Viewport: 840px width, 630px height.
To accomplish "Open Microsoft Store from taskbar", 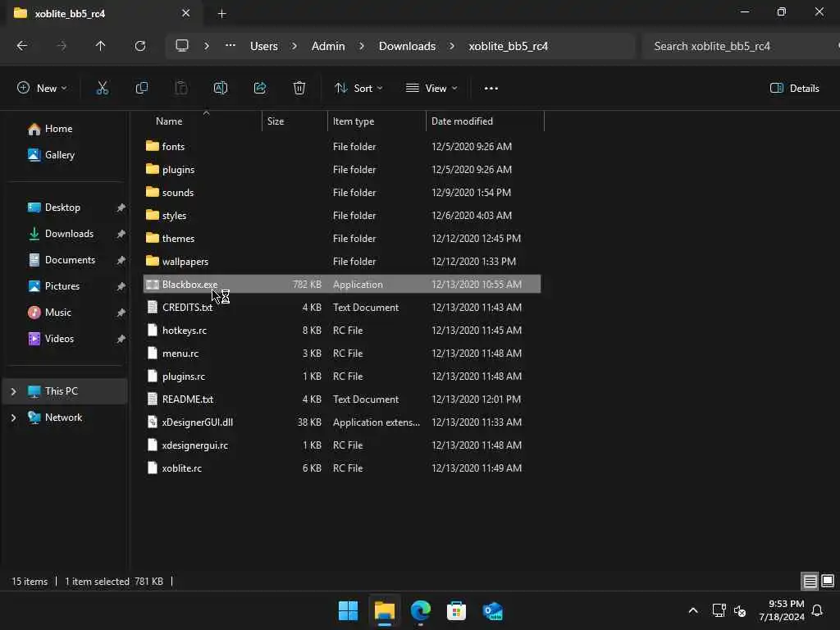I will [456, 610].
